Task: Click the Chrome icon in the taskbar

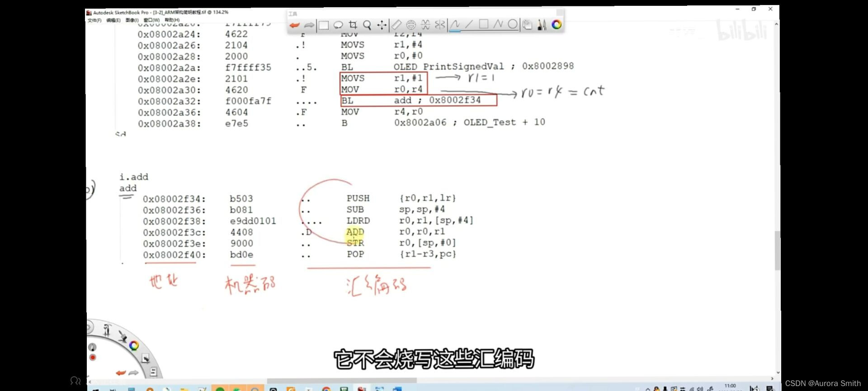Action: click(326, 389)
